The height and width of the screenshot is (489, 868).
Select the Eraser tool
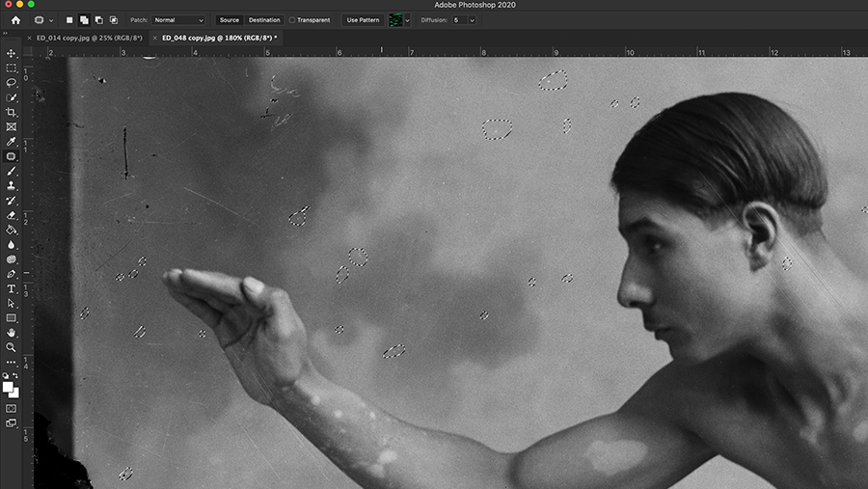[11, 215]
